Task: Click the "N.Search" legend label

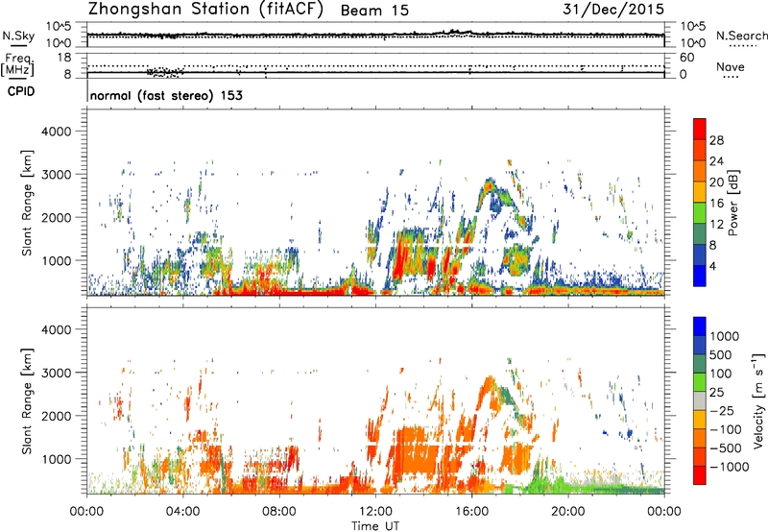Action: pos(741,36)
